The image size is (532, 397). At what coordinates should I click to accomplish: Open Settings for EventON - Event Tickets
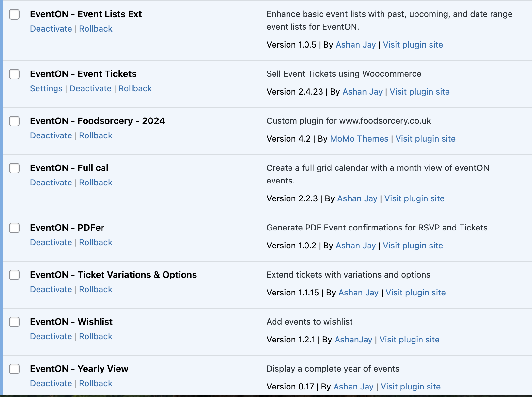click(46, 88)
